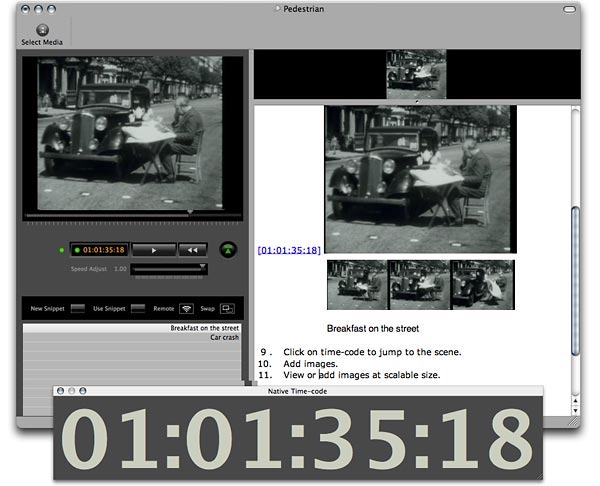
Task: Click the Remote wifi icon
Action: click(x=186, y=309)
